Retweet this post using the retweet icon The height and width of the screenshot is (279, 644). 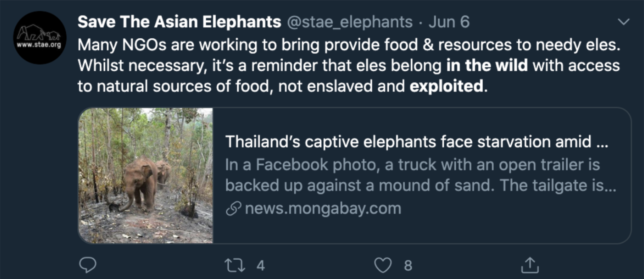point(235,265)
